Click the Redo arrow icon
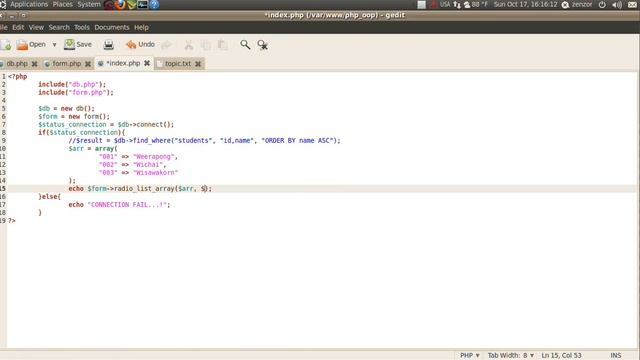640x360 pixels. click(166, 45)
